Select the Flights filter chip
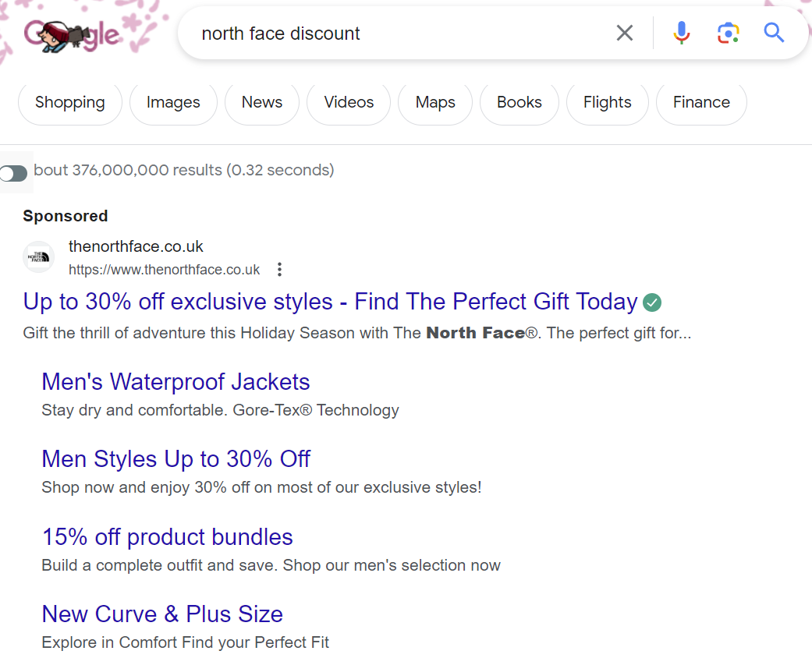This screenshot has height=665, width=812. [x=607, y=102]
